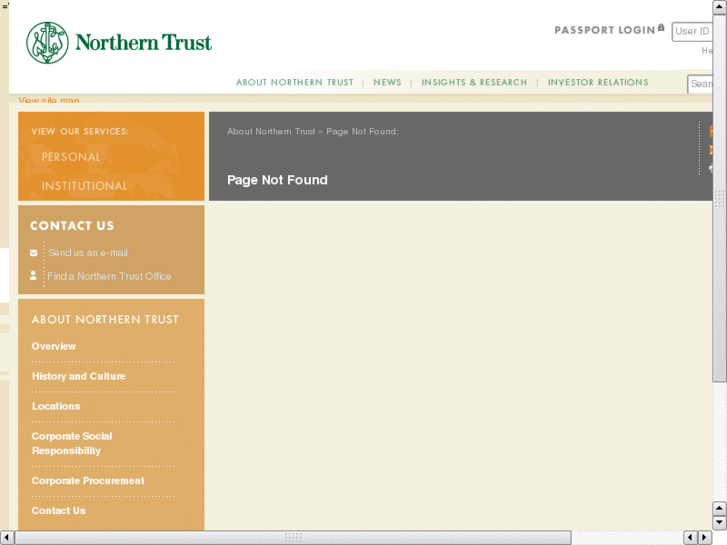The width and height of the screenshot is (727, 545).
Task: Click the horizontal scrollbar thumb
Action: click(x=293, y=538)
